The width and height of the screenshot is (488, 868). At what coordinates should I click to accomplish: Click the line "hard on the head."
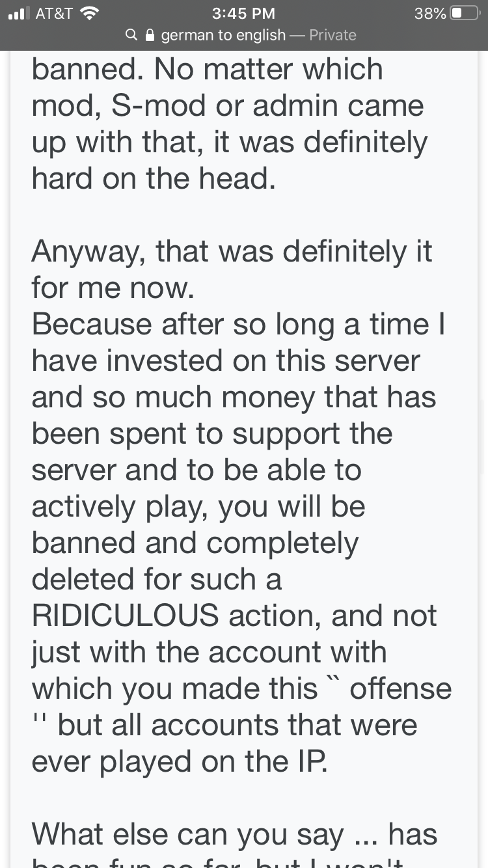coord(154,179)
